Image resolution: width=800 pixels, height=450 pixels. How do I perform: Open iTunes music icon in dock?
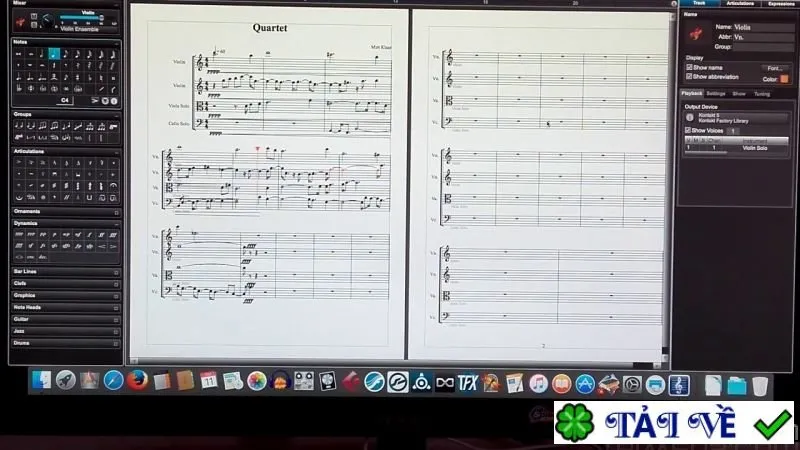538,384
